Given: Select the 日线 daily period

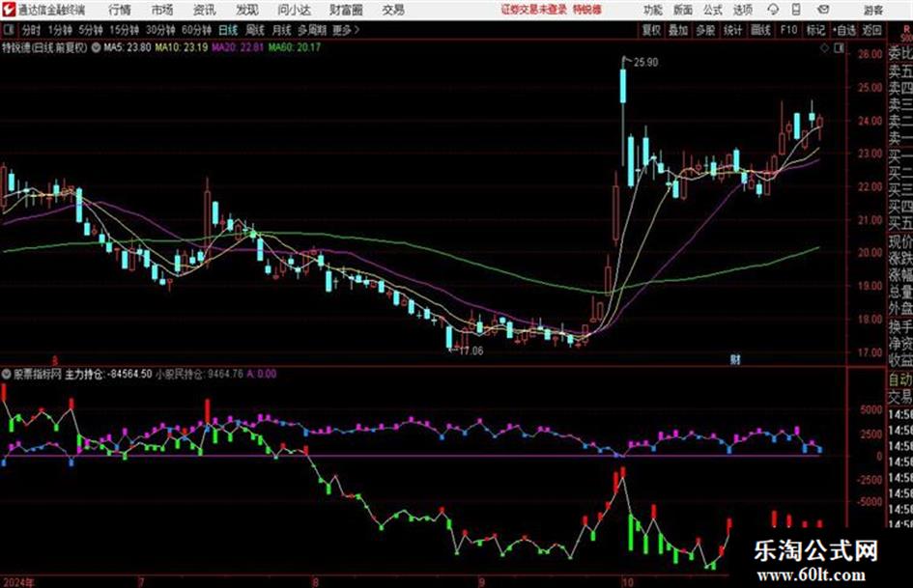Looking at the screenshot, I should (228, 30).
